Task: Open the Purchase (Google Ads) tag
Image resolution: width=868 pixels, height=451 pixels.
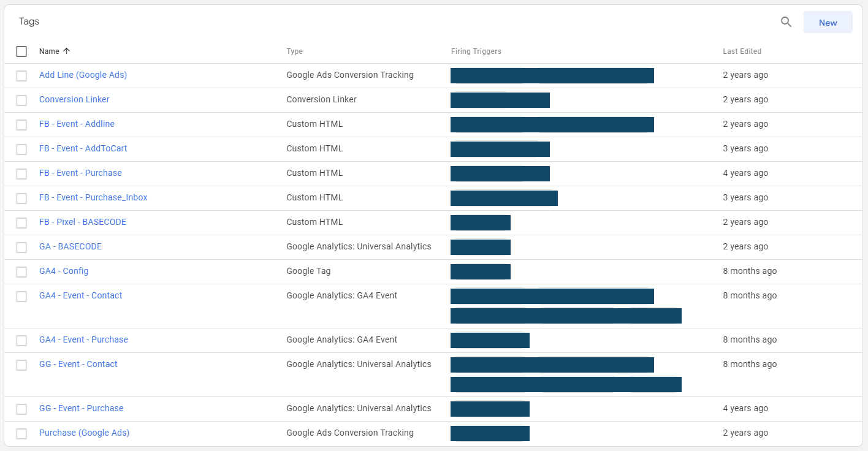Action: 84,433
